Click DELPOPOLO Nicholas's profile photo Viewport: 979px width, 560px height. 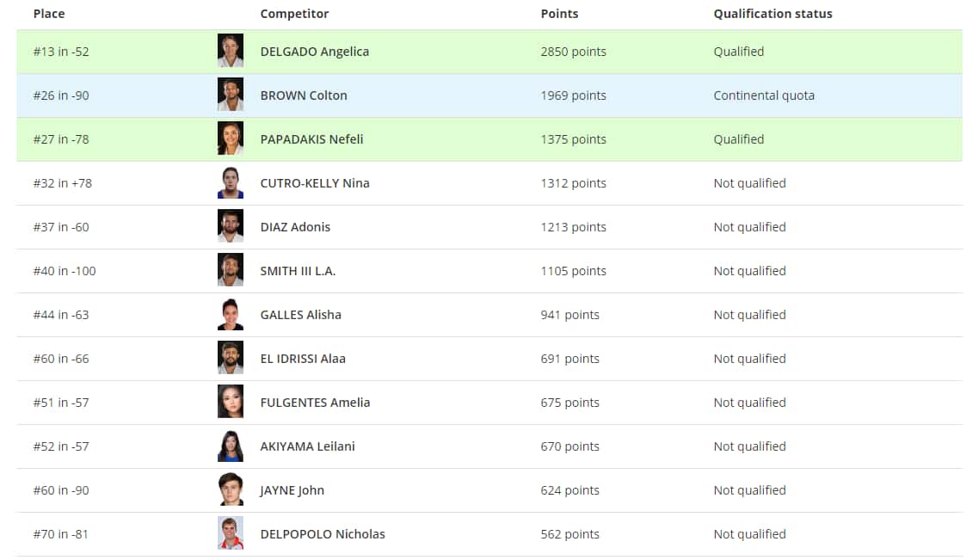point(231,534)
